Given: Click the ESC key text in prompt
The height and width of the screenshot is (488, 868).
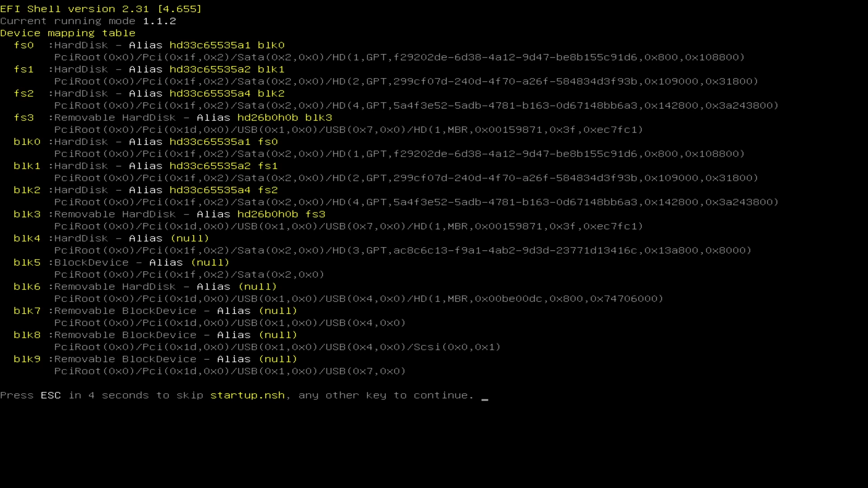Looking at the screenshot, I should point(51,395).
